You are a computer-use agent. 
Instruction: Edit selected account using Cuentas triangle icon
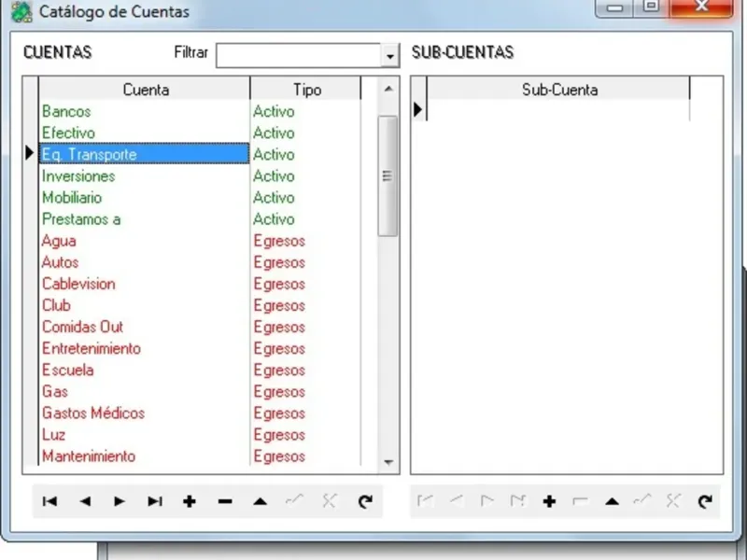coord(261,501)
